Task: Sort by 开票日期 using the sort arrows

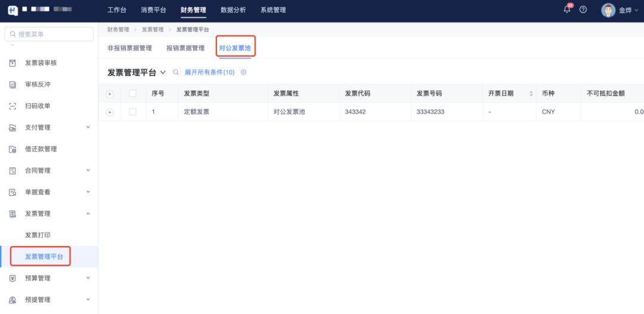Action: pyautogui.click(x=531, y=94)
